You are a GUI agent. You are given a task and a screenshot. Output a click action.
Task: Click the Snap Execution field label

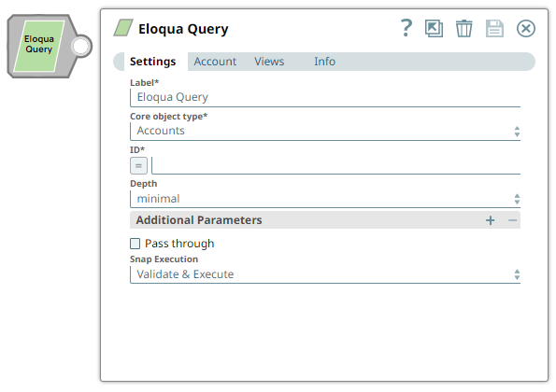pos(164,259)
